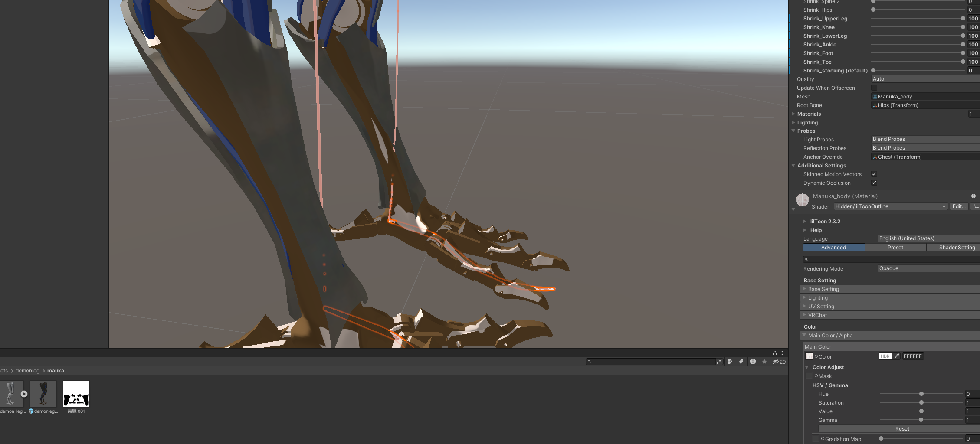Click the main Color texture slot
Image resolution: width=980 pixels, height=444 pixels.
[x=809, y=356]
